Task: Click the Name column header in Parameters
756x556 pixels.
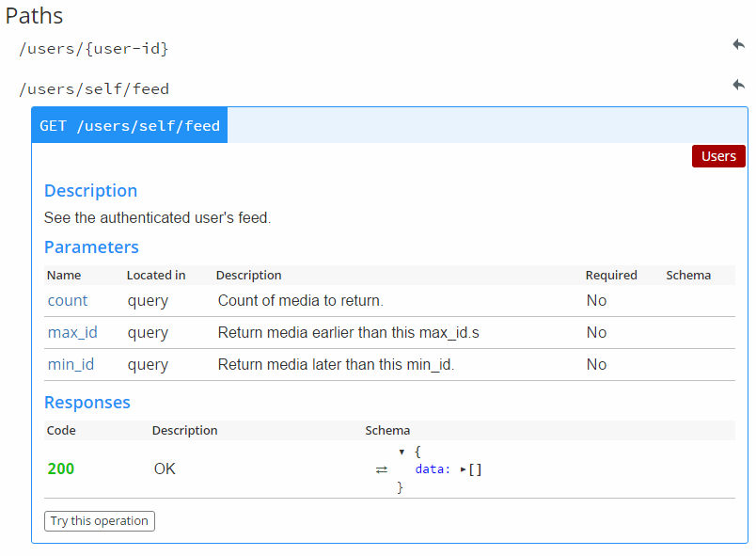Action: [x=64, y=275]
